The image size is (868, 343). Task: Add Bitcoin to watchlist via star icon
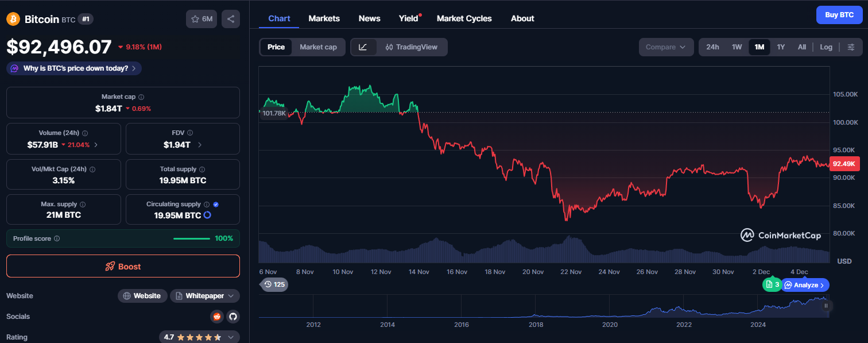(x=194, y=19)
